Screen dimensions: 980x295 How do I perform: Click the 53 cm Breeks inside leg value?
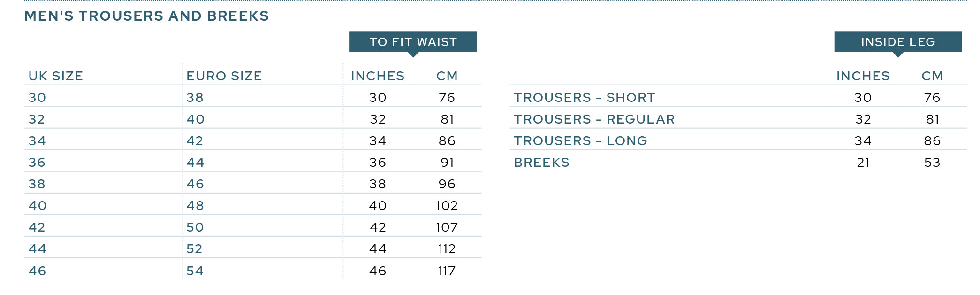pos(932,163)
